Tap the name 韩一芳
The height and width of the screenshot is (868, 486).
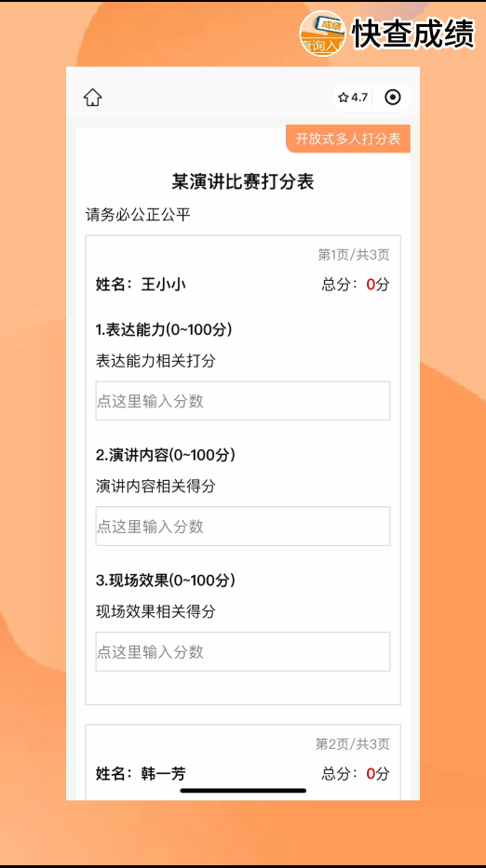[164, 773]
